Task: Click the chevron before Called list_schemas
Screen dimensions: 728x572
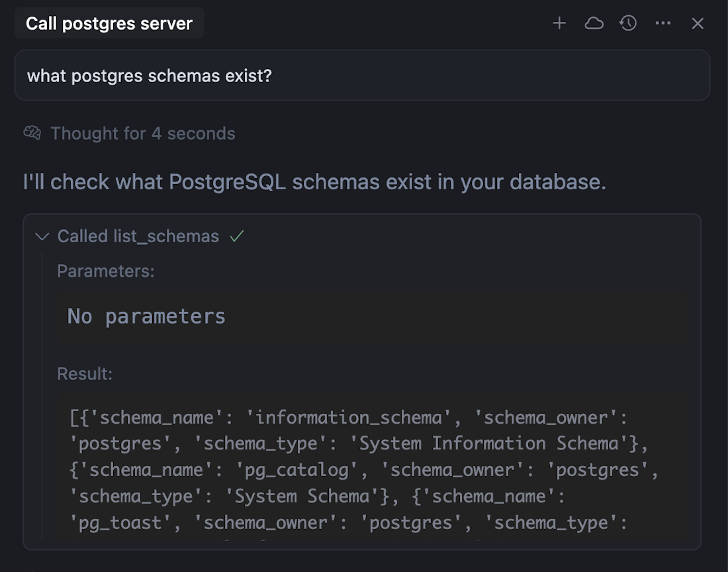Action: [x=42, y=236]
